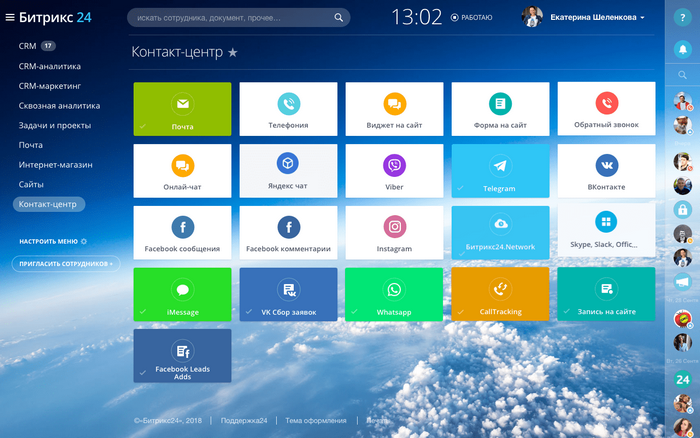Open CRM in the left menu

pyautogui.click(x=27, y=46)
